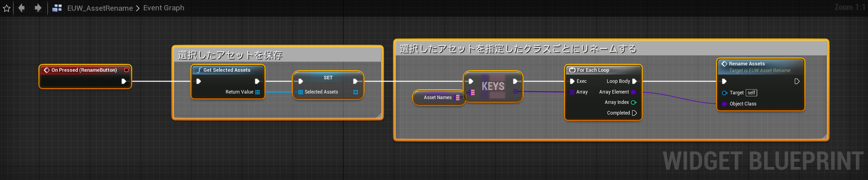Click exec output pin of Rename Assets

click(x=797, y=81)
